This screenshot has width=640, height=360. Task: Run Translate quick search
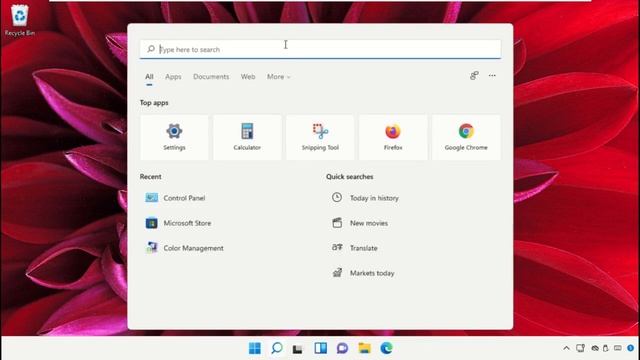[354, 248]
